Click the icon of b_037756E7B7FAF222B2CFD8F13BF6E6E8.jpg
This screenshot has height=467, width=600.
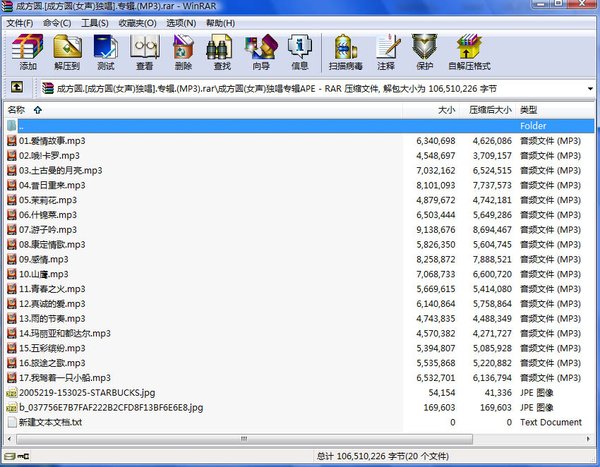point(12,407)
